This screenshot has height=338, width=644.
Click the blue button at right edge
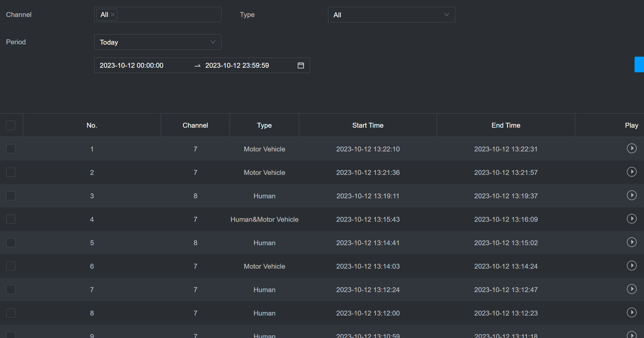click(639, 64)
